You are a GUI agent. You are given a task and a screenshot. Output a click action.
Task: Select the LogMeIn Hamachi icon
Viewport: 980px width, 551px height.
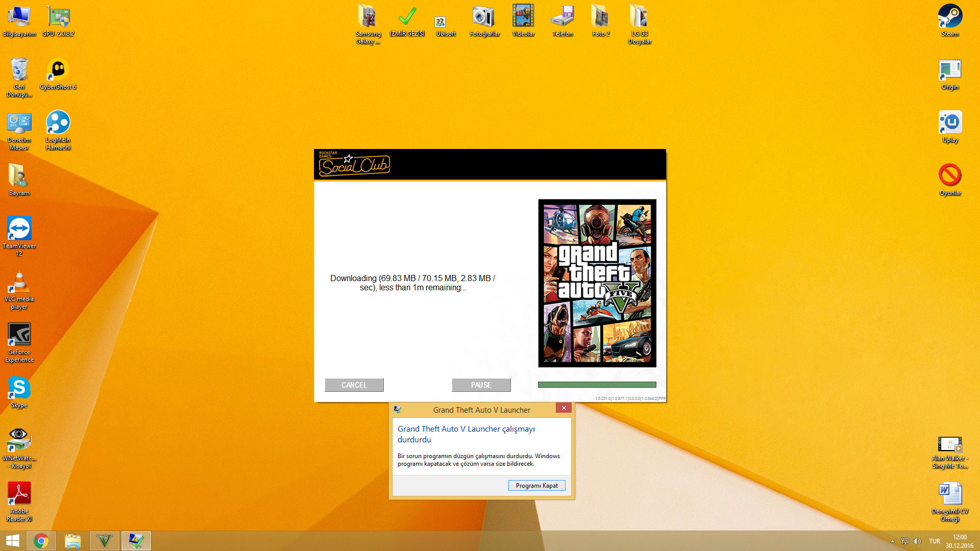(58, 123)
